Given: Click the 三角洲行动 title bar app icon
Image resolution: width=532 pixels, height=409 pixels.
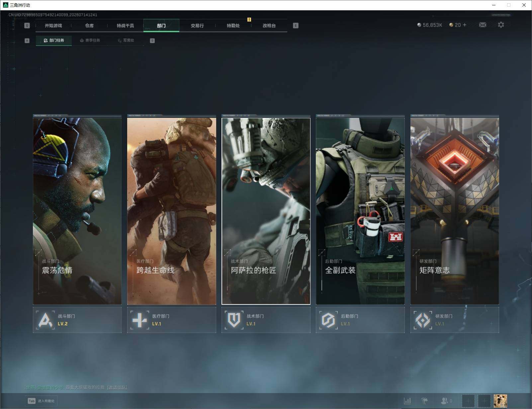Looking at the screenshot, I should click(x=5, y=5).
